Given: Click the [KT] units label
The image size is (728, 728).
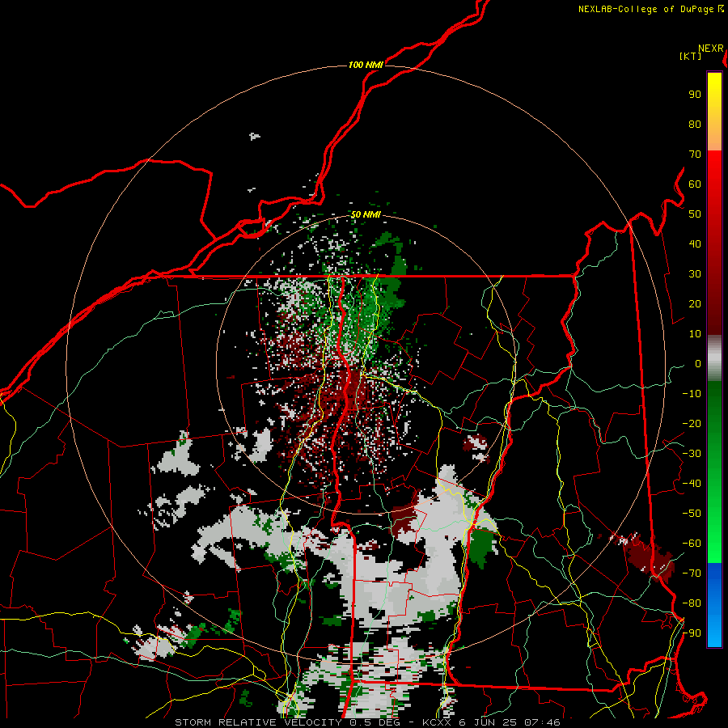Looking at the screenshot, I should click(691, 56).
